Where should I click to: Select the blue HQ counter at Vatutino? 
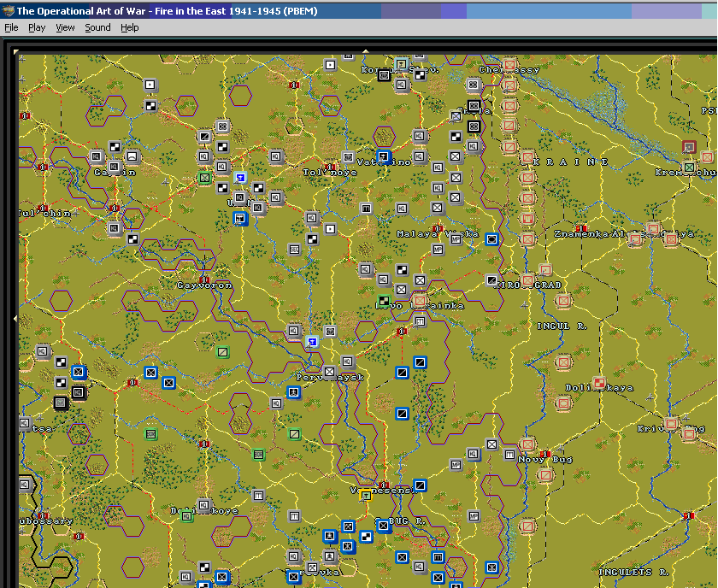[384, 156]
